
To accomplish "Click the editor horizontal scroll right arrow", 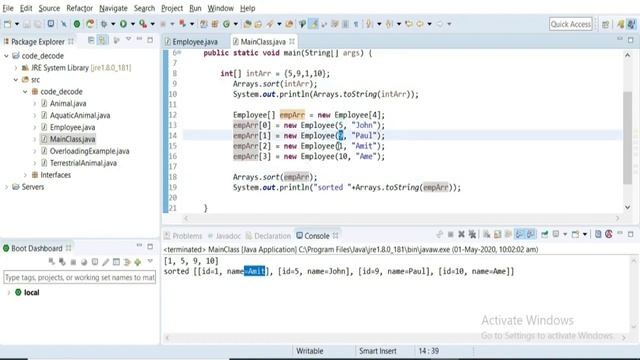I will [x=618, y=218].
